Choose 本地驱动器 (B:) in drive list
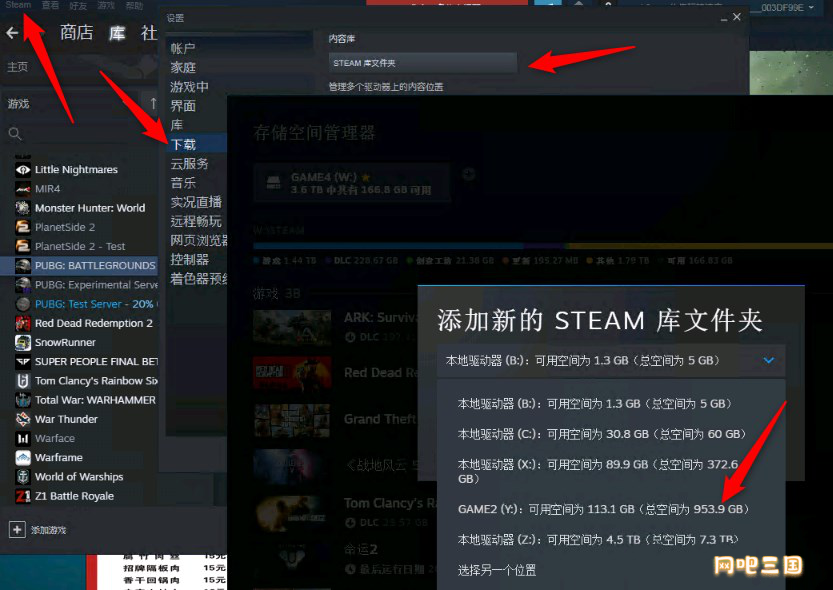Viewport: 833px width, 590px height. [595, 404]
